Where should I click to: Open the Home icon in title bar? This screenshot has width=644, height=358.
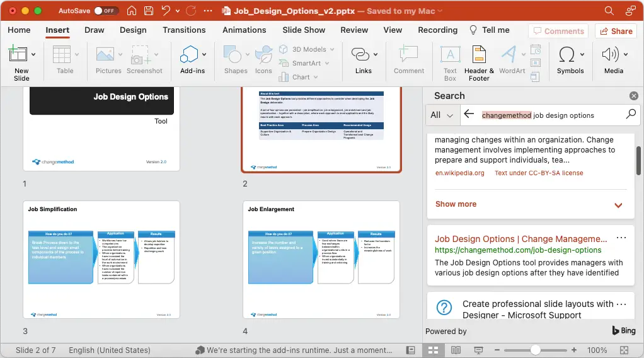(x=132, y=11)
